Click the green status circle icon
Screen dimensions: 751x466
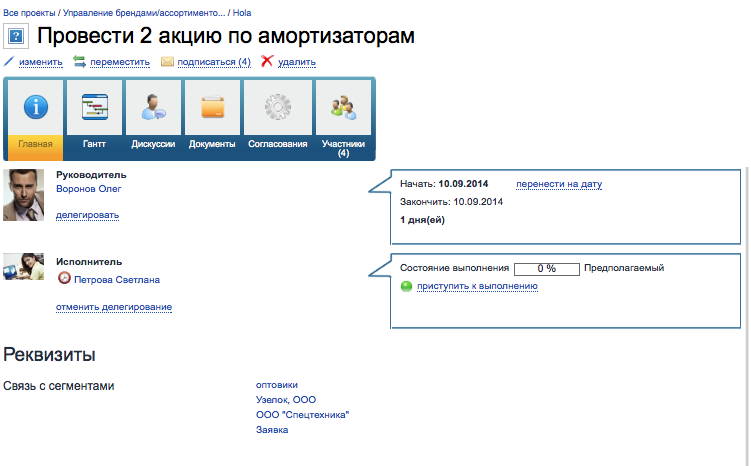[x=406, y=286]
